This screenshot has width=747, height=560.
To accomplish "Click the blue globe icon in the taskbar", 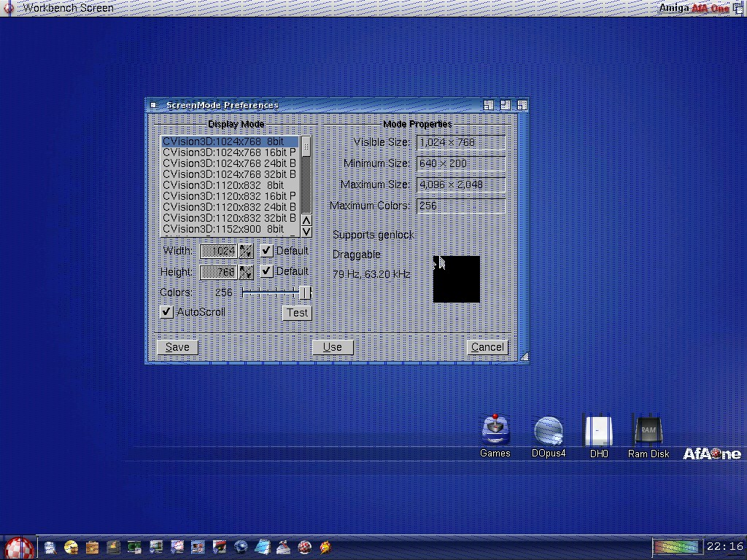I will [x=241, y=547].
